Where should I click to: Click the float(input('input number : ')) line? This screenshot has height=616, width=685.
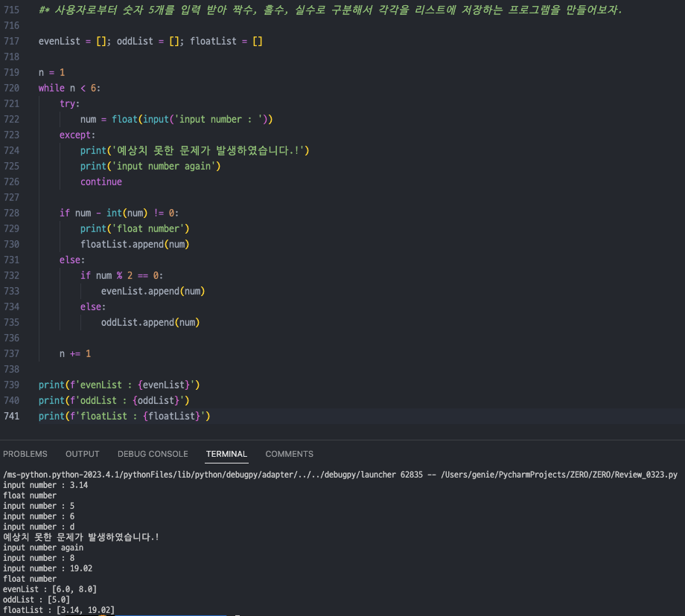(x=176, y=119)
